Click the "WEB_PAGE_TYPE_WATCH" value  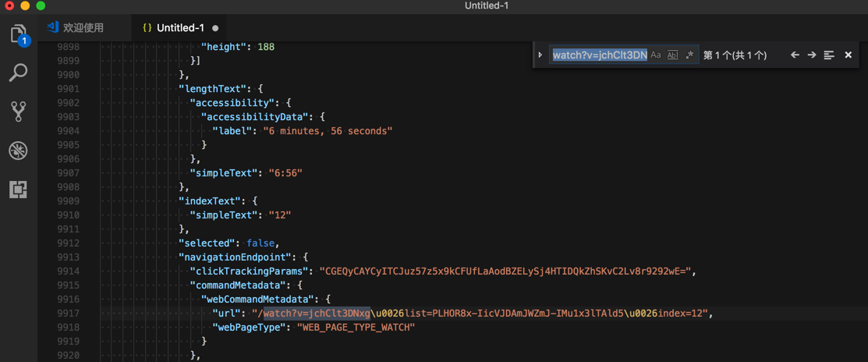(x=356, y=328)
